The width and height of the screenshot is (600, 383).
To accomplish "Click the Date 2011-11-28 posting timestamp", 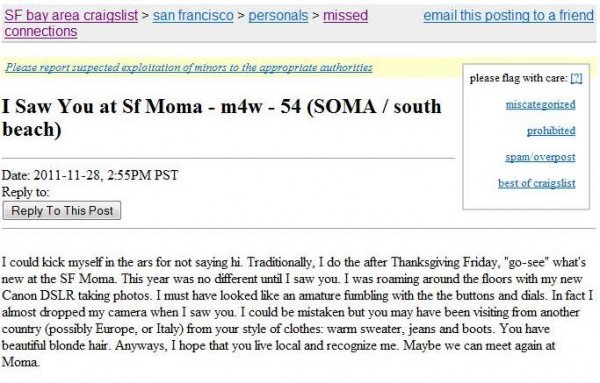I will tap(90, 175).
